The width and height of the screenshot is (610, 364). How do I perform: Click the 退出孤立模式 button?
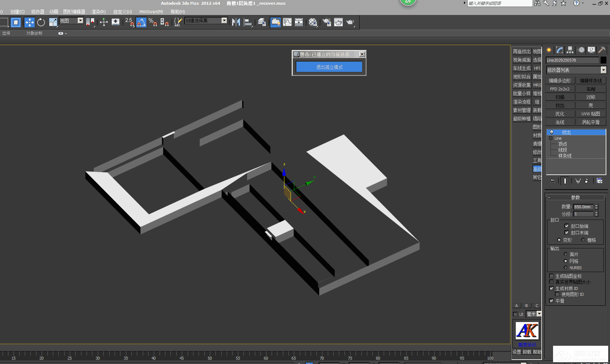(329, 67)
